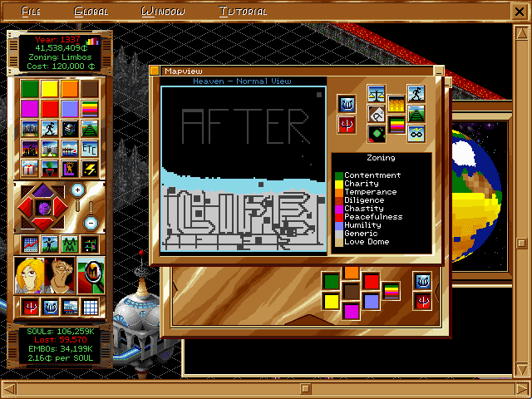Select the green globe on pedestal icon
Screen dimensions: 532x399
(50, 169)
